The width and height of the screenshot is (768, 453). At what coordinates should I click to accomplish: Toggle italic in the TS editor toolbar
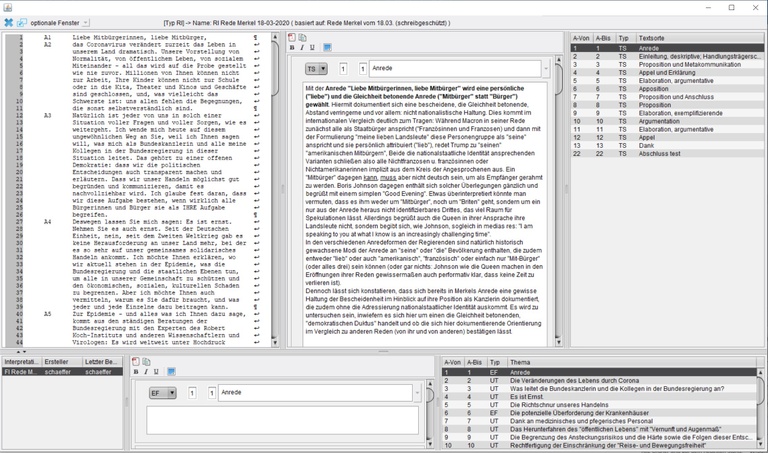pyautogui.click(x=302, y=48)
